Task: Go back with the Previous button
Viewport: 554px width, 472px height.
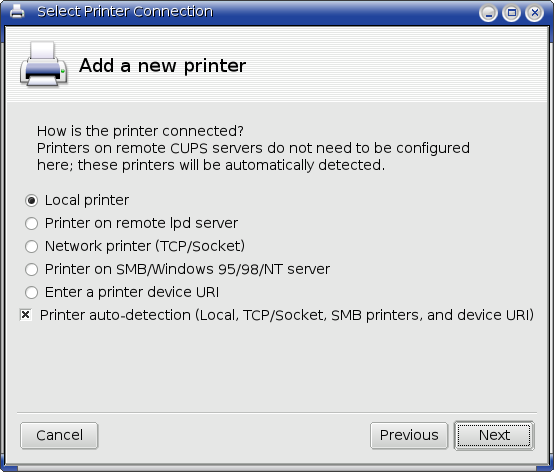Action: coord(409,436)
